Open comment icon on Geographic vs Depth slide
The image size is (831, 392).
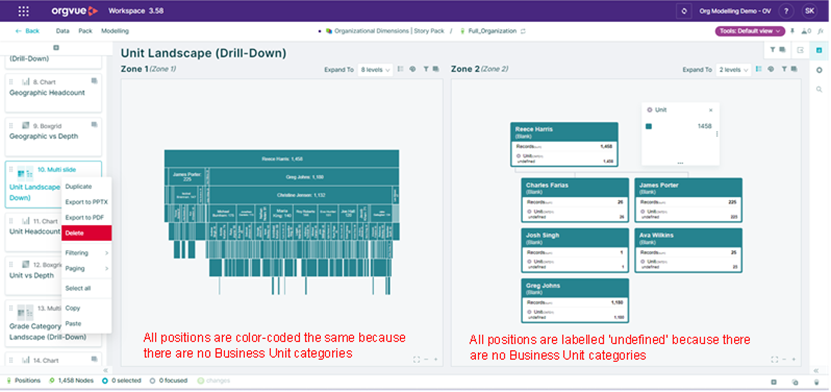[x=94, y=125]
